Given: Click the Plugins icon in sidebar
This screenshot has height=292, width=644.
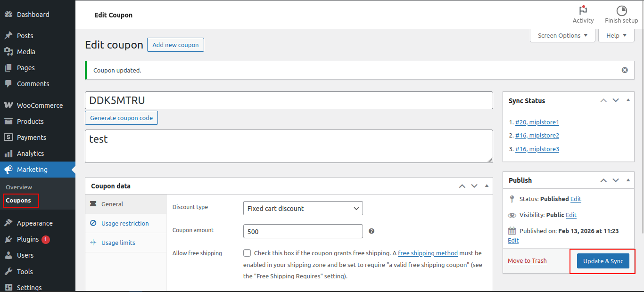Looking at the screenshot, I should [8, 239].
